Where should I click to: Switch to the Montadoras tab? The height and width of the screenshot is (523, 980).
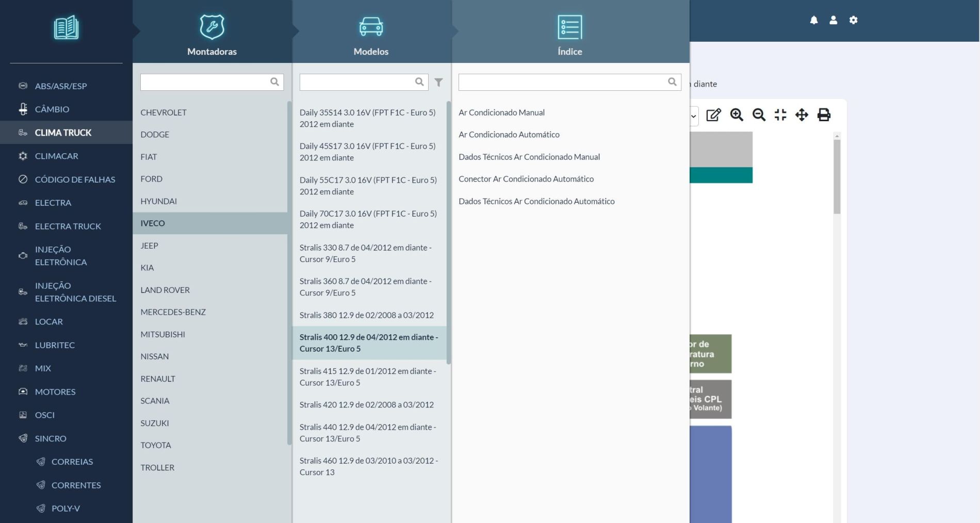212,34
